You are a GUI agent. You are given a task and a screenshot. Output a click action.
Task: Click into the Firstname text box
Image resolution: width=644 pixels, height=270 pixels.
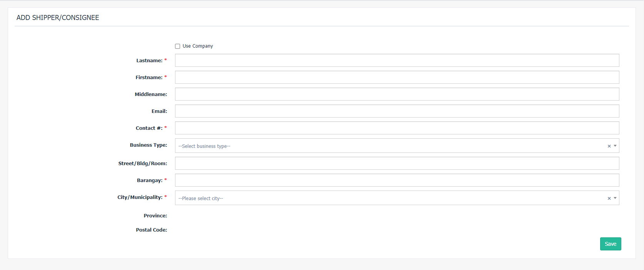click(397, 77)
